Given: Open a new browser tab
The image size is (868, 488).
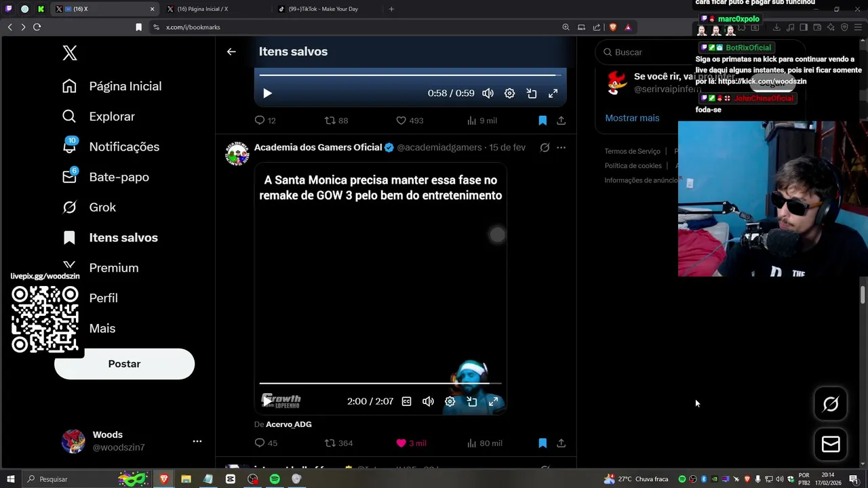Looking at the screenshot, I should point(391,9).
